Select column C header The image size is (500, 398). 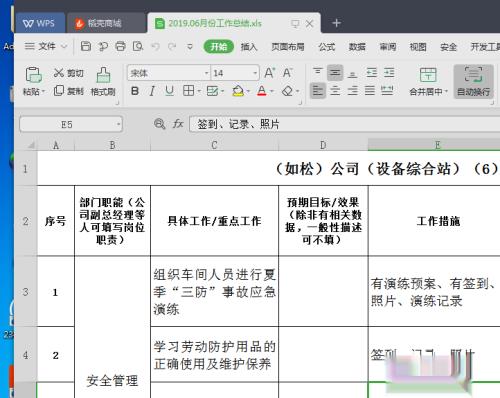214,145
